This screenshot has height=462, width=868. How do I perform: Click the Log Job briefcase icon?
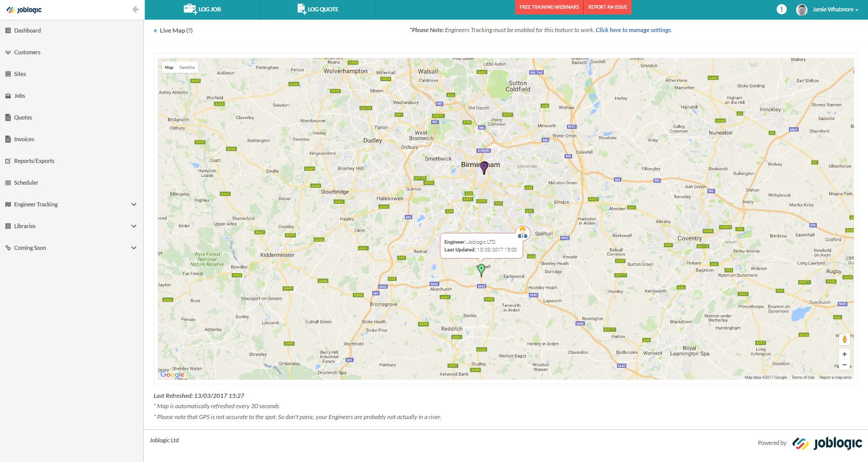[190, 9]
